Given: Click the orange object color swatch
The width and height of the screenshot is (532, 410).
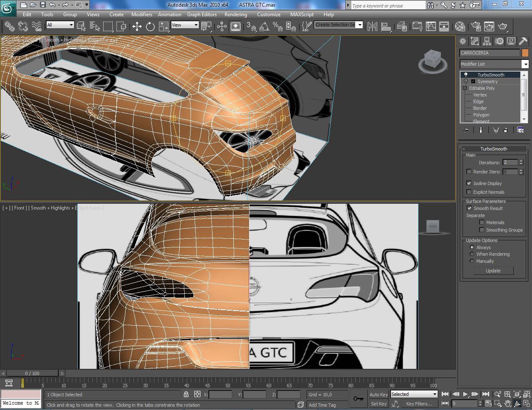Looking at the screenshot, I should point(525,53).
